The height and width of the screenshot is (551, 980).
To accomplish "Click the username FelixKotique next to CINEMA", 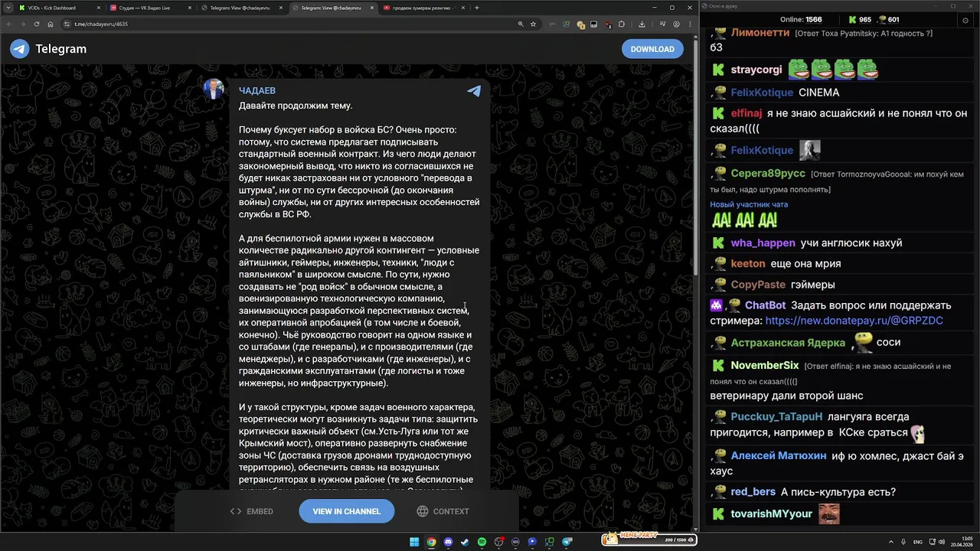I will coord(762,93).
